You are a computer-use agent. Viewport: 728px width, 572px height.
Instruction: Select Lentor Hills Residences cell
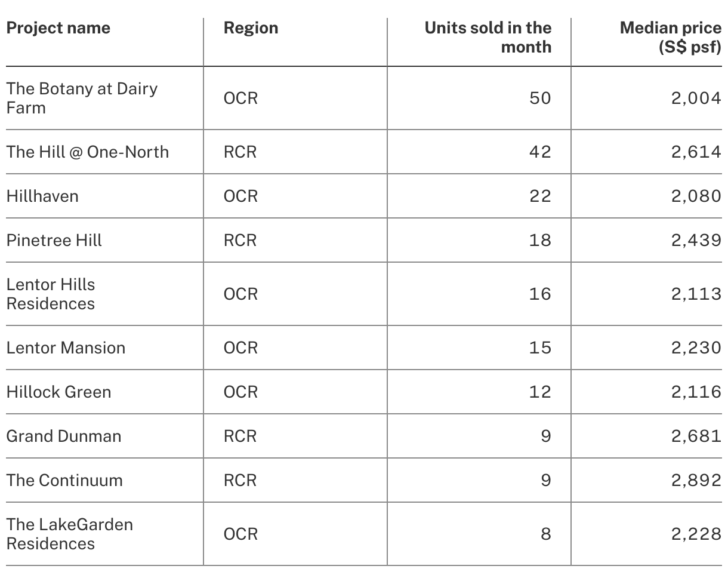[51, 294]
